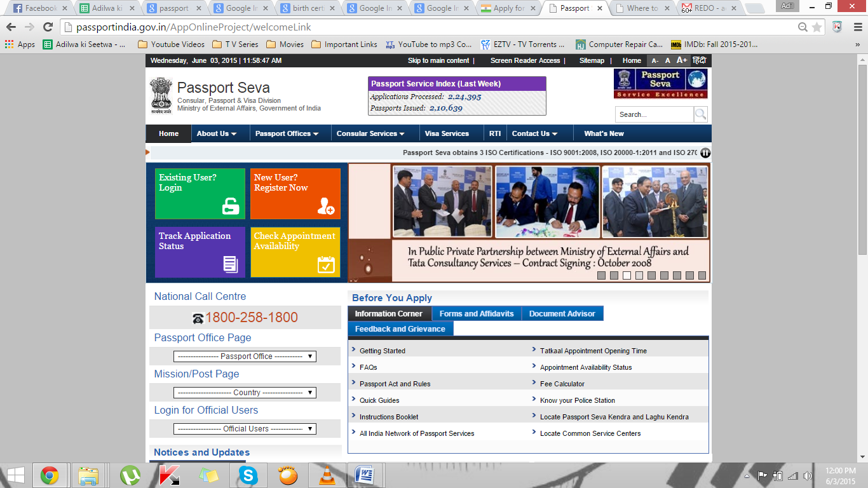Click Existing User Login tile
This screenshot has height=488, width=868.
tap(200, 194)
